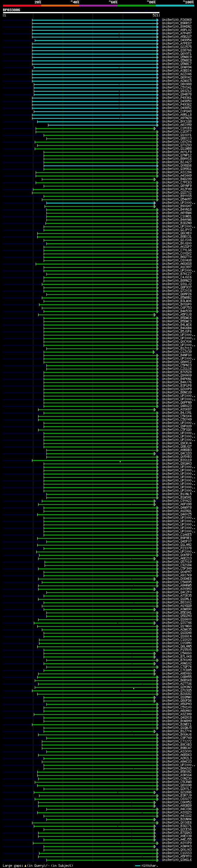Select the UniRef100_A1C997 entry
The image size is (197, 868).
[x=176, y=267]
